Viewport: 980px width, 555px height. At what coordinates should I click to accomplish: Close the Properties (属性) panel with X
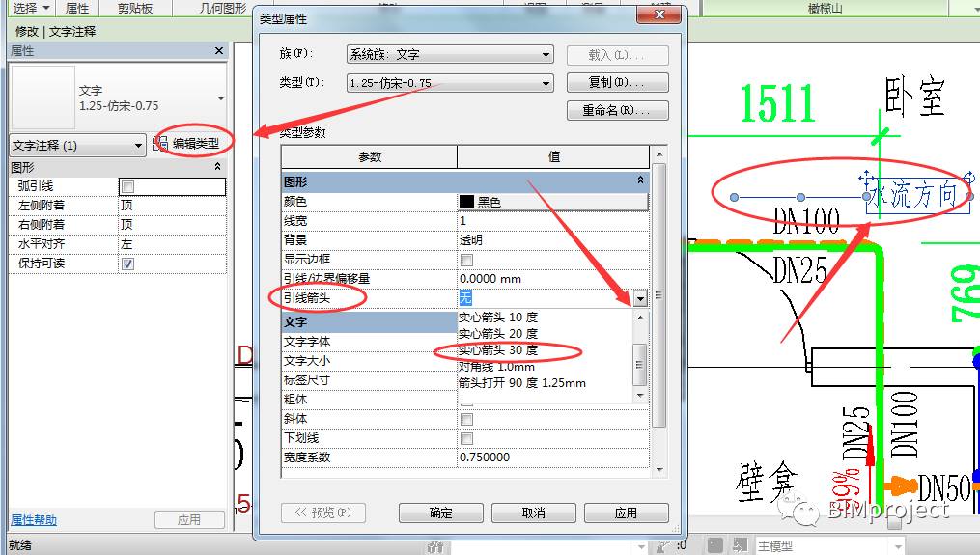coord(219,50)
